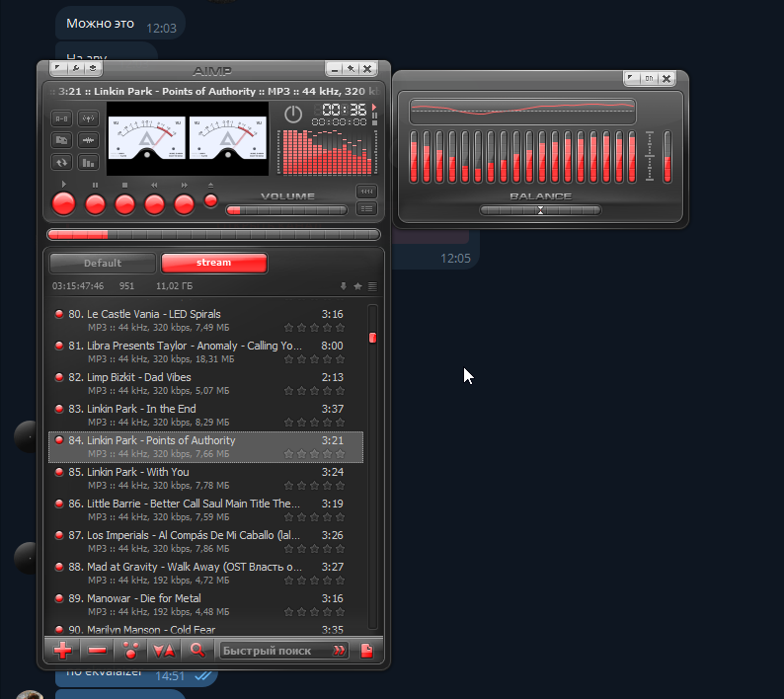Click the red plus add files button
The height and width of the screenshot is (699, 784).
[x=62, y=650]
